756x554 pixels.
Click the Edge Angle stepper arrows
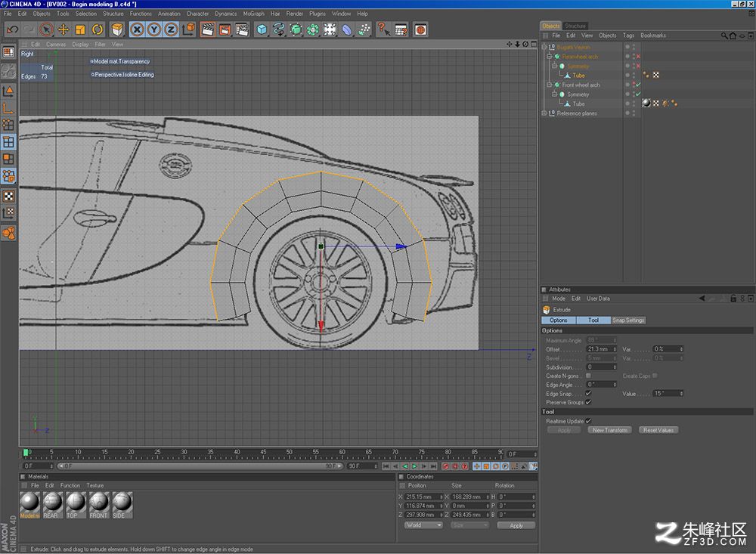615,385
